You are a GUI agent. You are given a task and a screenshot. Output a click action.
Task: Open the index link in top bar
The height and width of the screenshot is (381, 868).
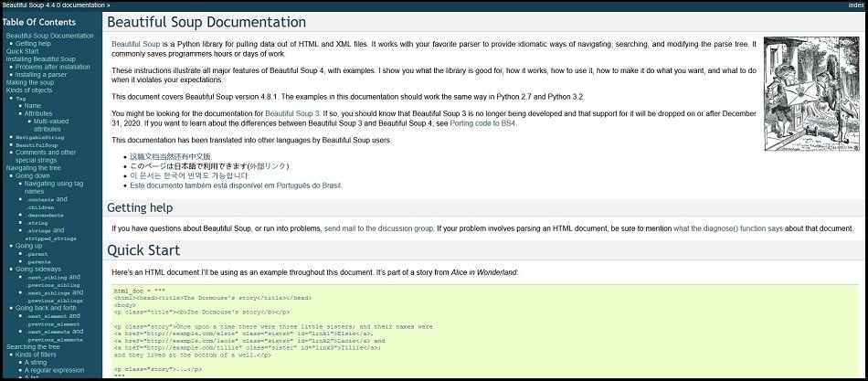click(856, 5)
